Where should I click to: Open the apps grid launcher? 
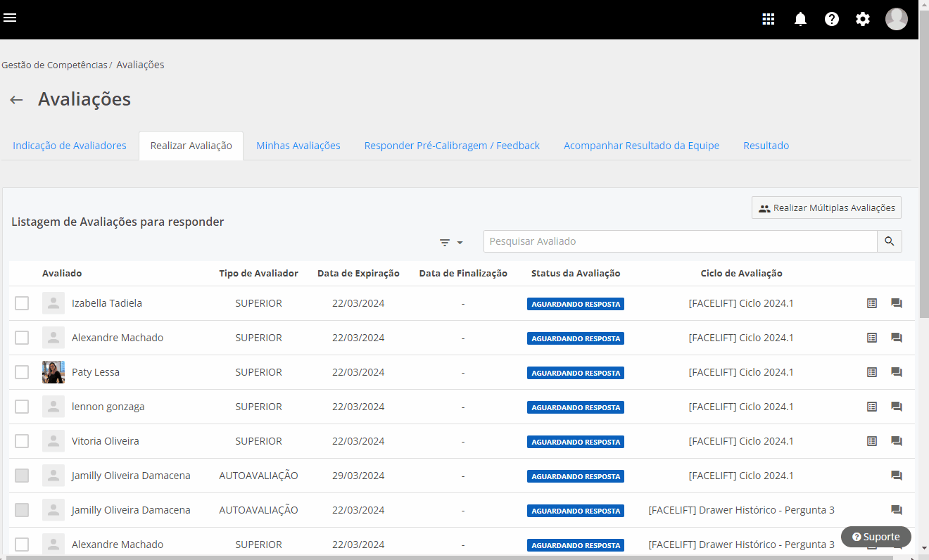[x=769, y=19]
